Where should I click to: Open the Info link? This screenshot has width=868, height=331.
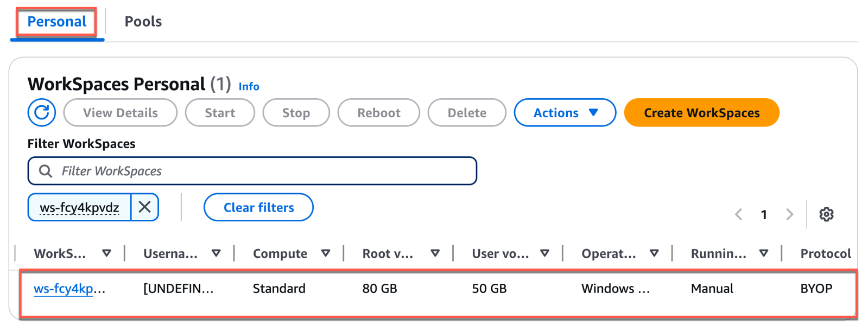tap(249, 87)
